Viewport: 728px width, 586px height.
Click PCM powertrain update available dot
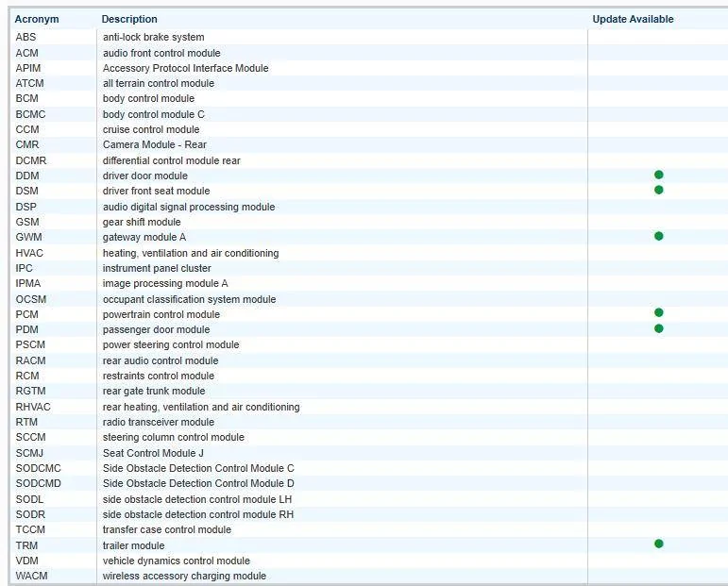658,312
